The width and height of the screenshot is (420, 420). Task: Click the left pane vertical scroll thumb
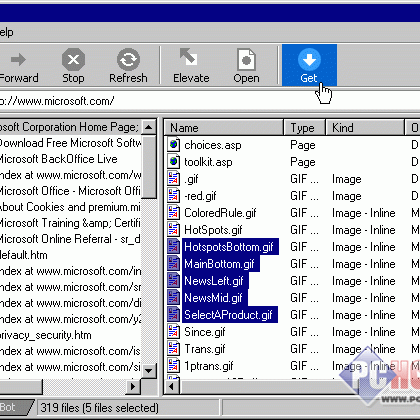click(x=149, y=167)
